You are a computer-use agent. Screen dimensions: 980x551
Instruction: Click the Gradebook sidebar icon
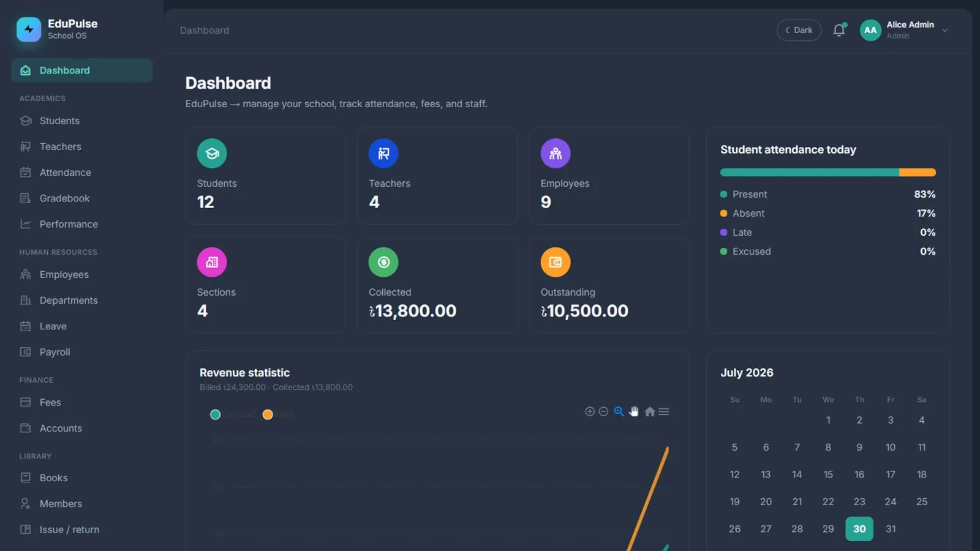[26, 198]
